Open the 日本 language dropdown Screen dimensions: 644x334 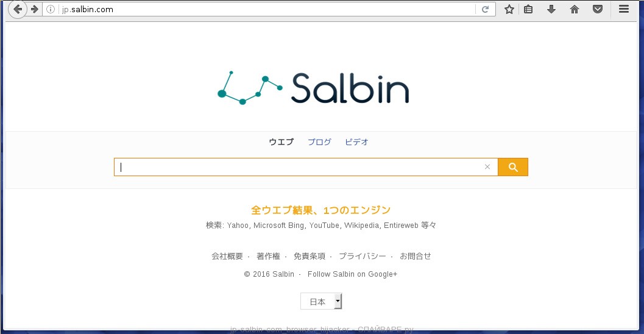click(321, 302)
